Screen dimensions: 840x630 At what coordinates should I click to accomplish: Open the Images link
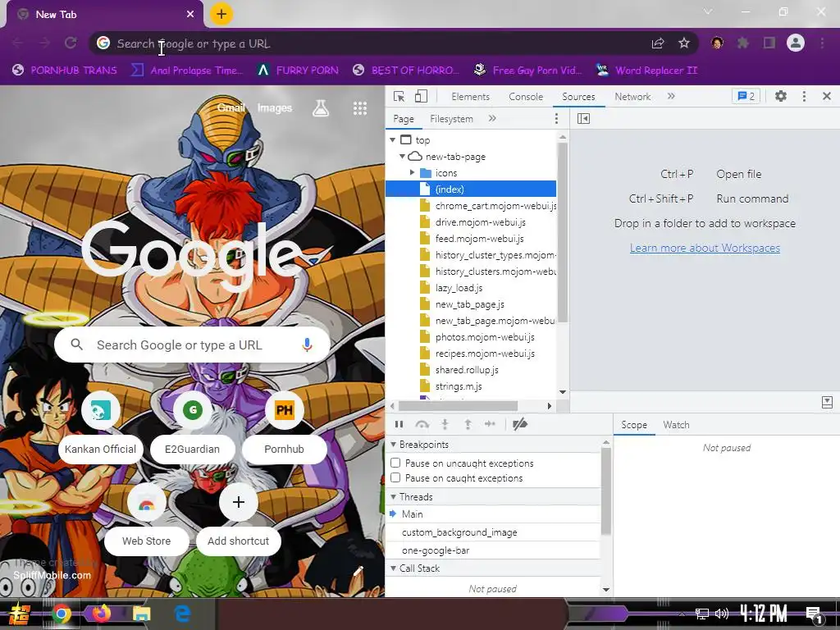(274, 107)
